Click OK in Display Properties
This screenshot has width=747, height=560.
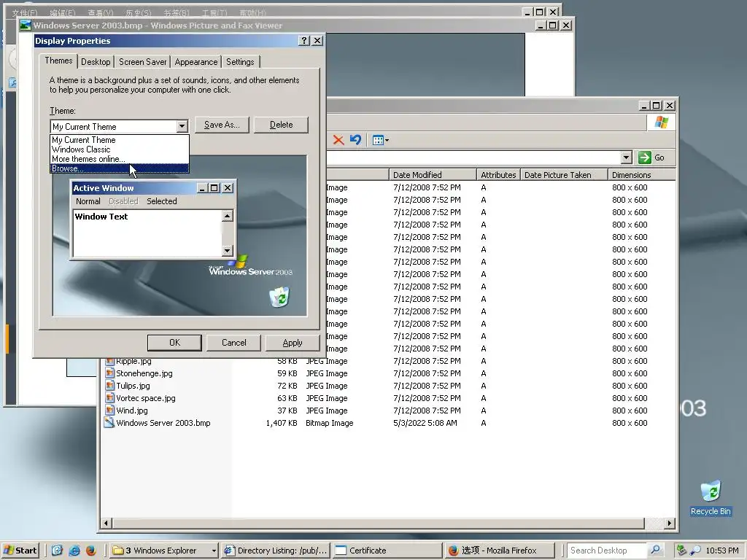(174, 343)
